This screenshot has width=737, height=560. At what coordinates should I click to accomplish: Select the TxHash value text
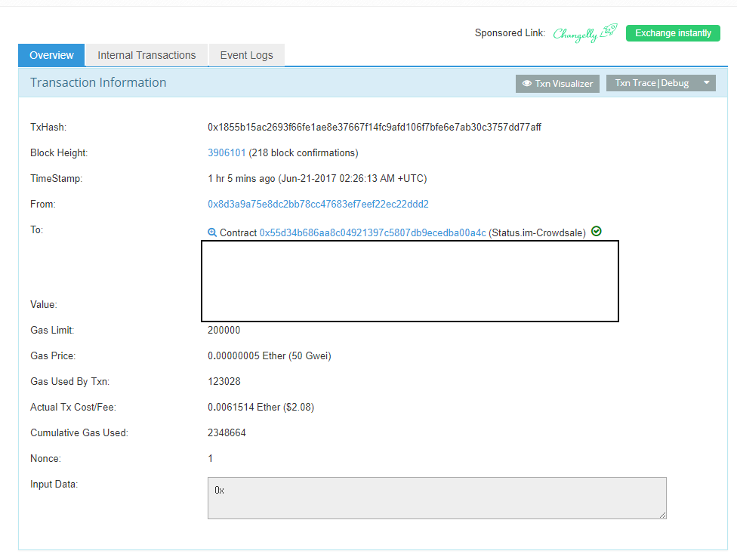374,127
